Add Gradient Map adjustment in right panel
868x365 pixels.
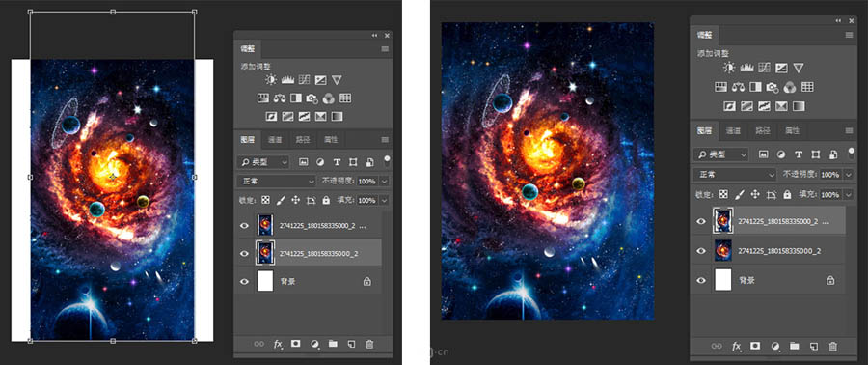click(798, 105)
